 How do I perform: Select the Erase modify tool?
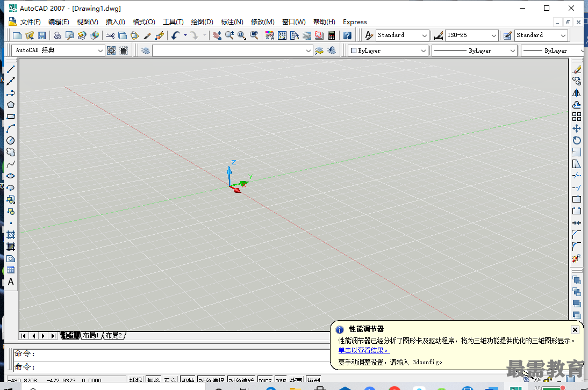click(x=577, y=69)
